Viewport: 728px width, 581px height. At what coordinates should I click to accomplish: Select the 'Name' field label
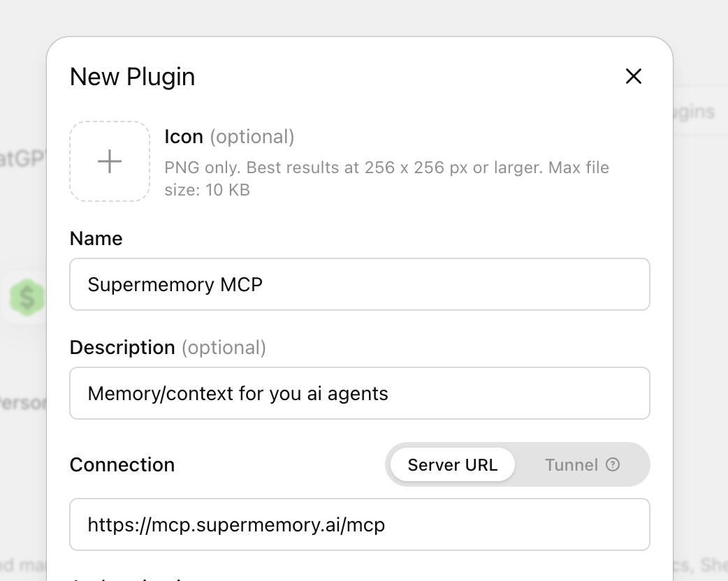point(96,239)
